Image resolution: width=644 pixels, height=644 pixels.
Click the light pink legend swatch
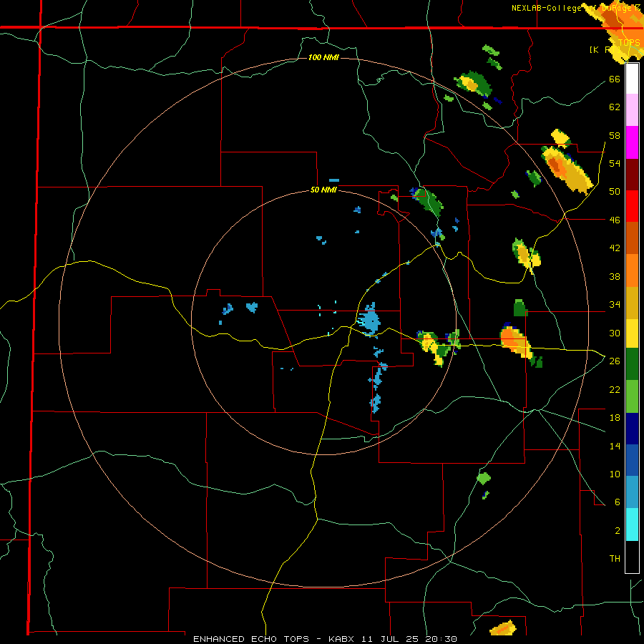coord(632,110)
